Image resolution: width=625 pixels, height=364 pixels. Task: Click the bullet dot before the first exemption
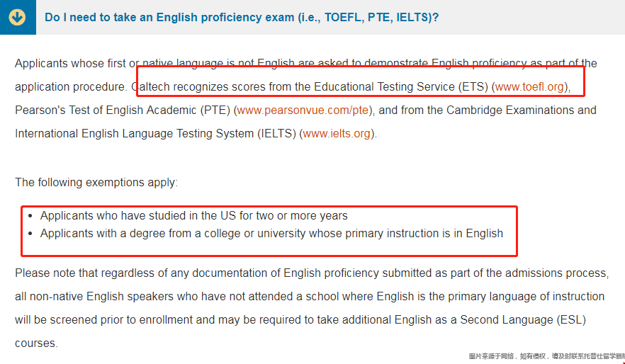tap(29, 216)
